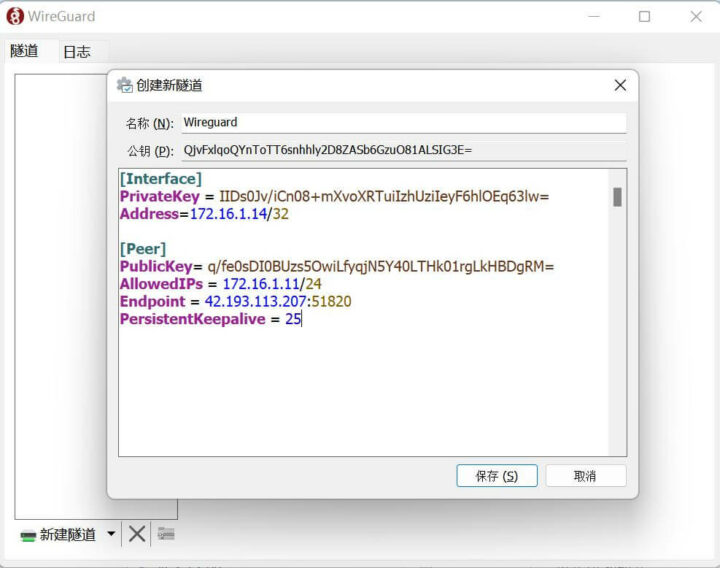Screen dimensions: 720x568
Task: Minimize the WireGuard window
Action: click(594, 17)
